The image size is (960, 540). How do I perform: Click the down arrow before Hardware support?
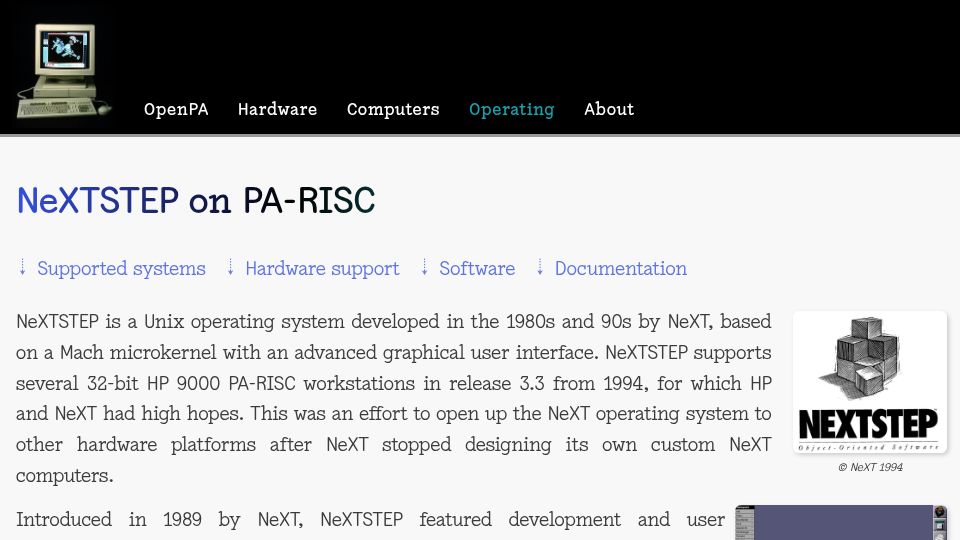(x=230, y=267)
